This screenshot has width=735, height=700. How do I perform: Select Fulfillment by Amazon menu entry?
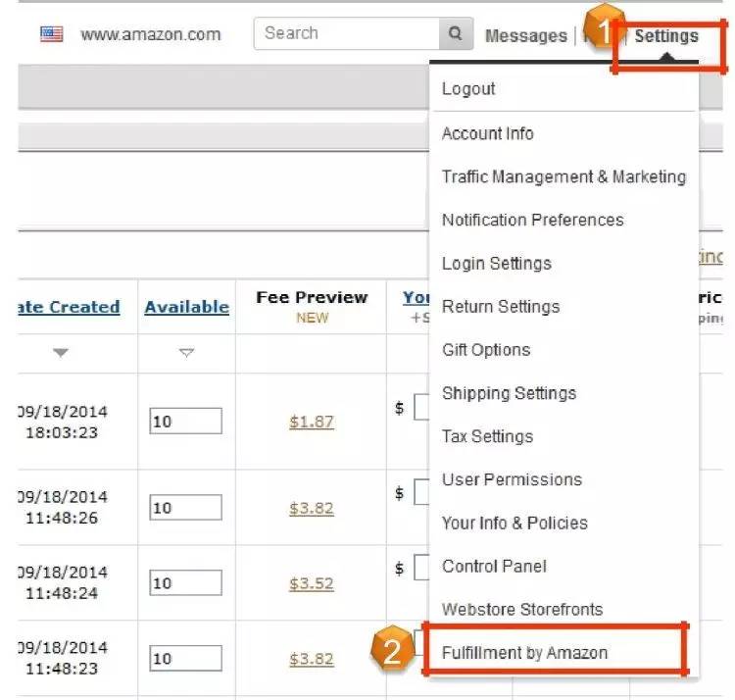click(524, 653)
